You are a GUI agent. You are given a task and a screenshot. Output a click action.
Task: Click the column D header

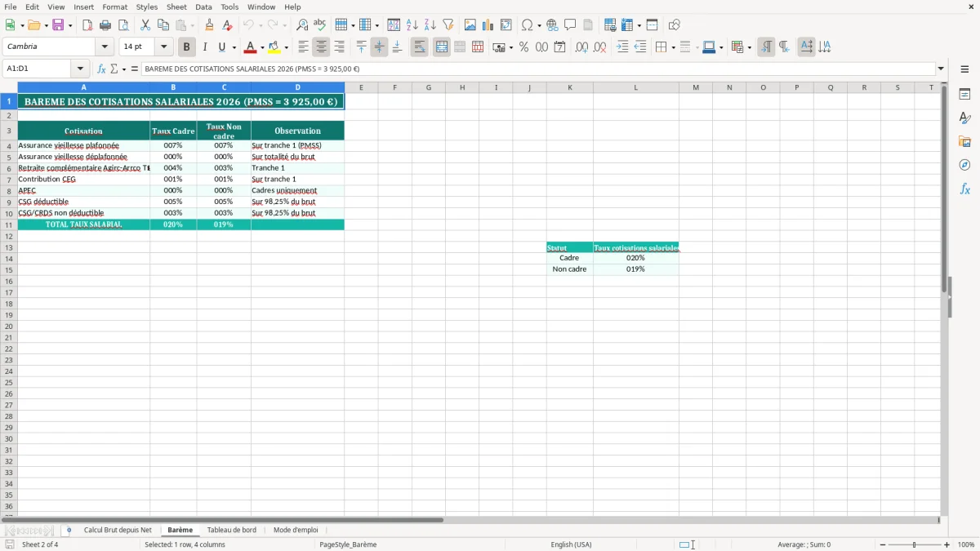(x=297, y=87)
